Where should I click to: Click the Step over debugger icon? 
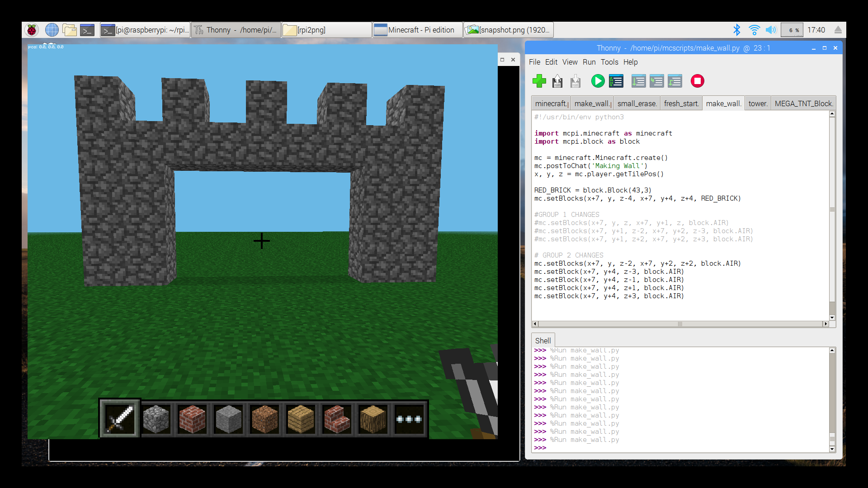[638, 81]
